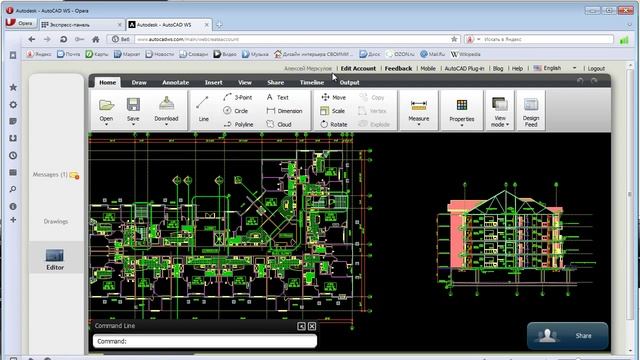640x360 pixels.
Task: Open Messages with the envelope icon
Action: point(74,175)
